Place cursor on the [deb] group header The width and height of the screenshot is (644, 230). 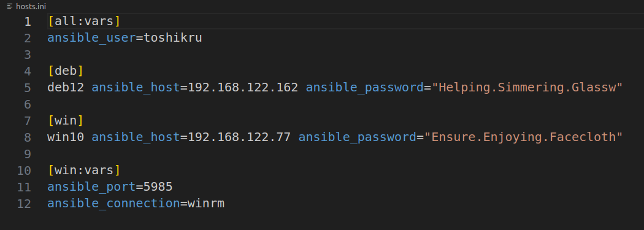66,71
